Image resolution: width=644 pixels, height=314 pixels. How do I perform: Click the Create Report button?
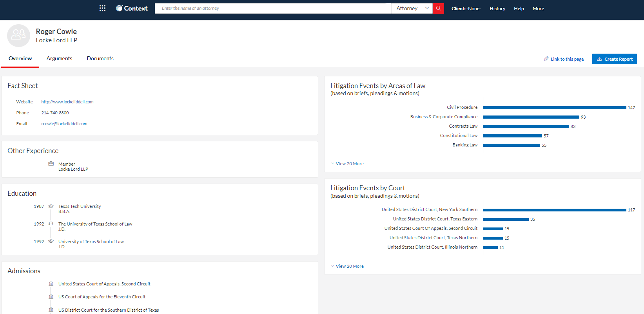click(x=615, y=59)
